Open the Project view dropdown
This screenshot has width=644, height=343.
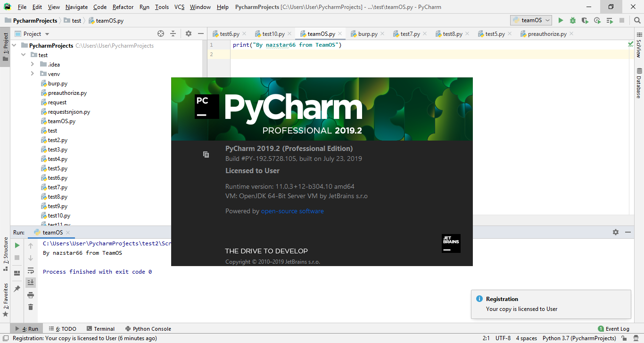pyautogui.click(x=36, y=33)
